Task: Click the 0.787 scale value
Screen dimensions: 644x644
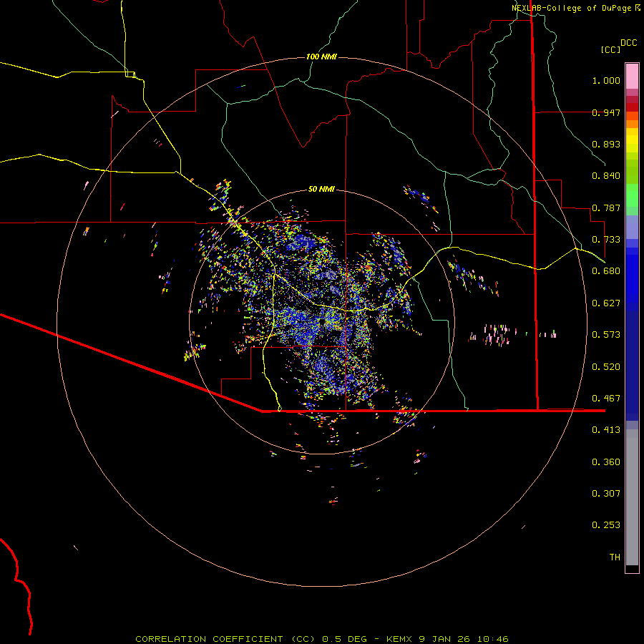Action: 606,208
